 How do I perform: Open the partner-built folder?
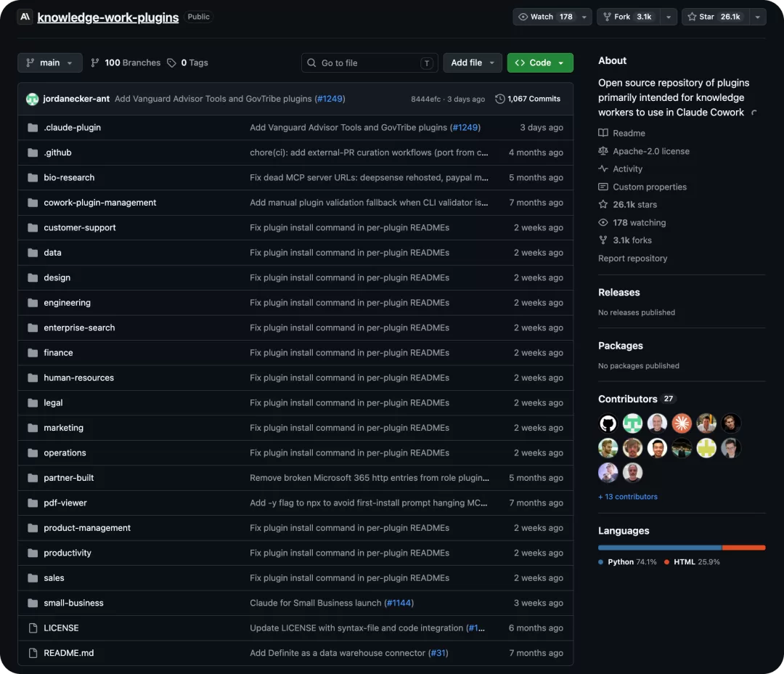pyautogui.click(x=68, y=478)
